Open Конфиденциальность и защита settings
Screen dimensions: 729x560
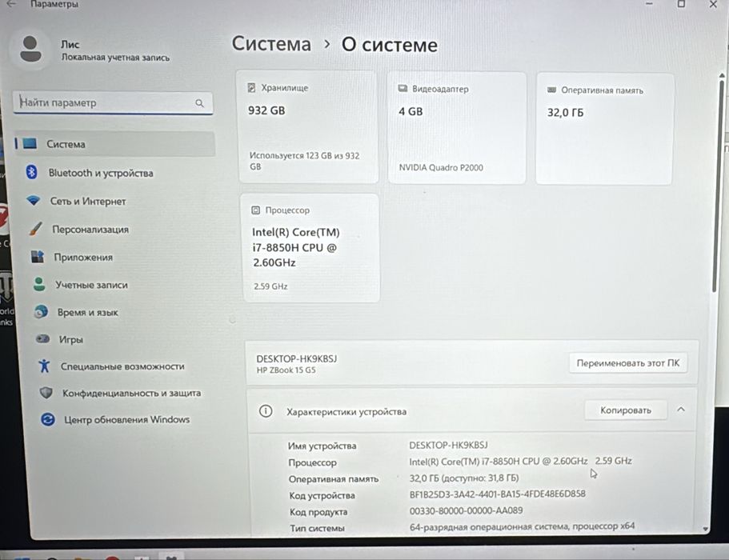[x=131, y=393]
